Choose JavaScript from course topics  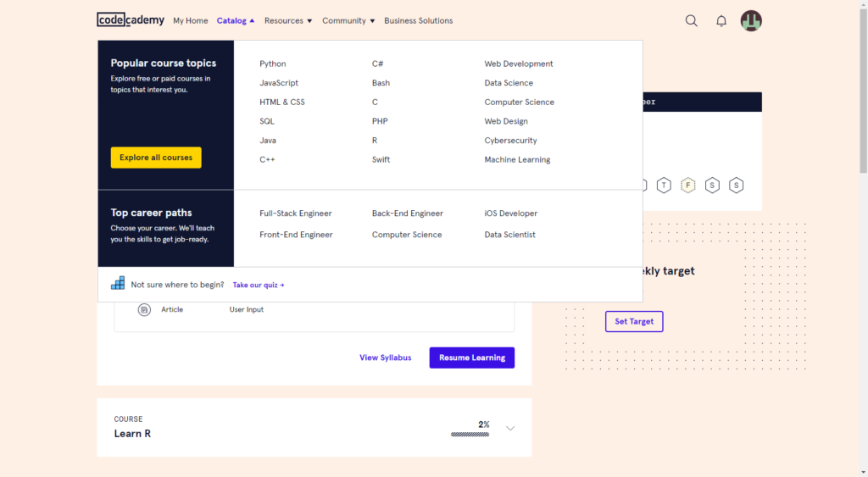click(279, 83)
